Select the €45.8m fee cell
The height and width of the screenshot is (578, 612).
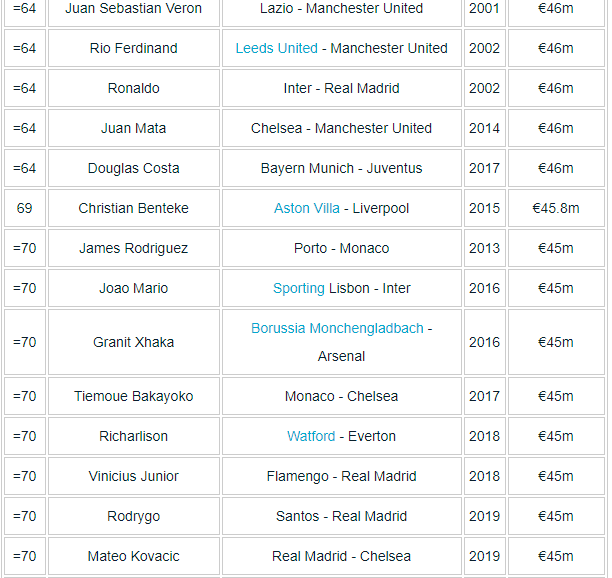click(555, 208)
